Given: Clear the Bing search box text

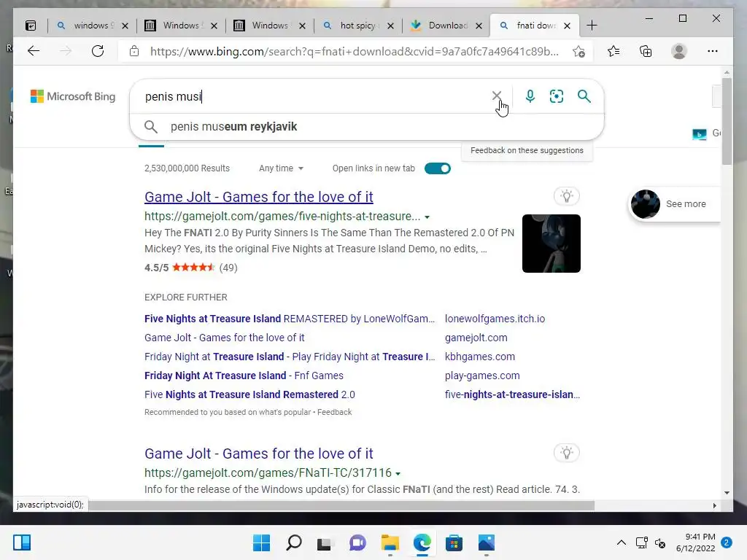Looking at the screenshot, I should 496,96.
